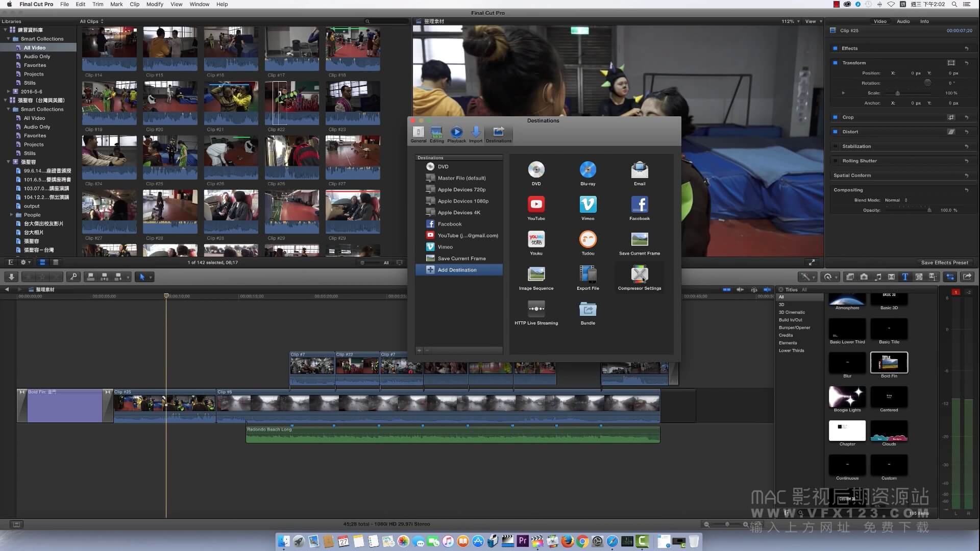Screen dimensions: 980x551
Task: Open the General preferences tab
Action: tap(418, 135)
